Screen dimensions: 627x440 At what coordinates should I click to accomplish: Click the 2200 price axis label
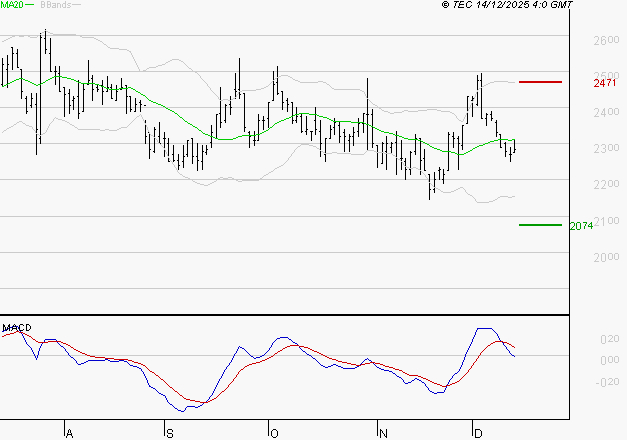[606, 184]
